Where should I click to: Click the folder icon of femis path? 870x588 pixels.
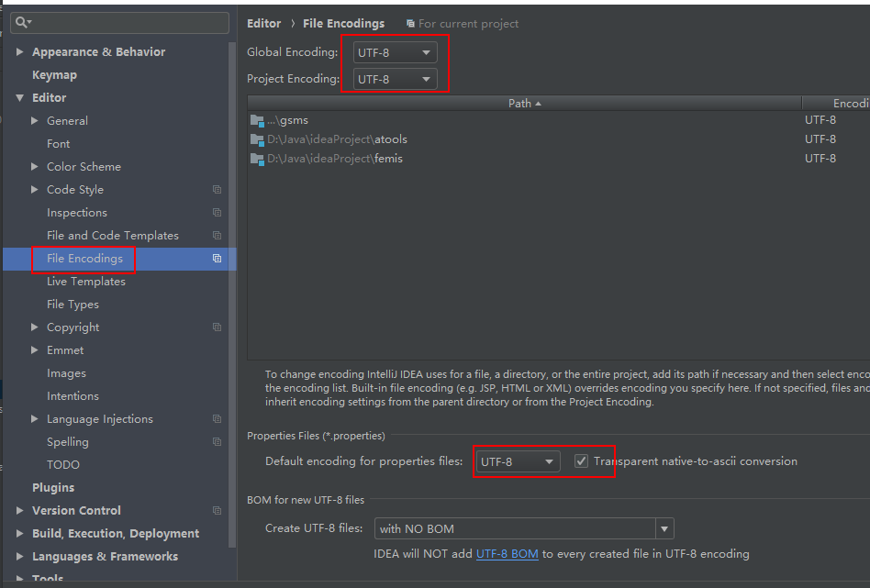[257, 159]
